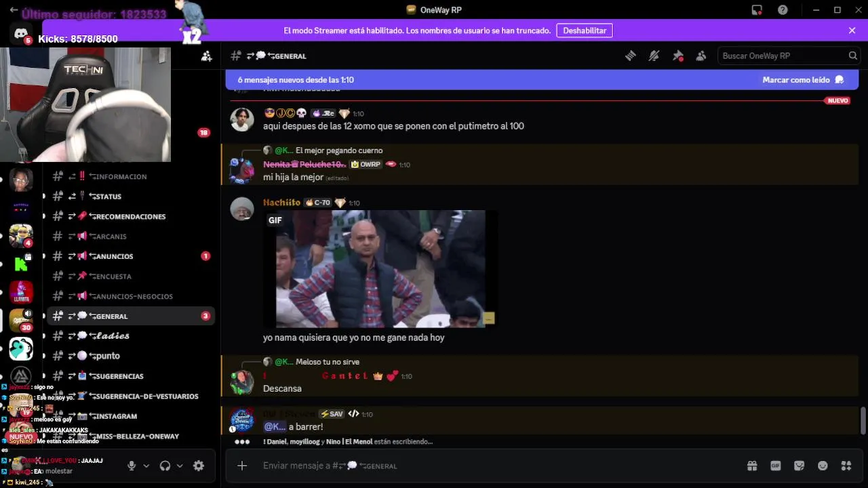Open the sticker picker icon

[800, 466]
